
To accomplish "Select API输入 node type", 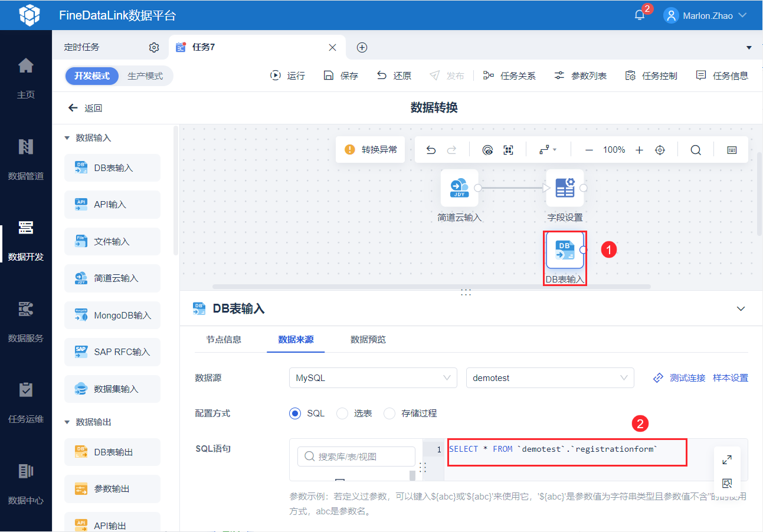I will (112, 205).
